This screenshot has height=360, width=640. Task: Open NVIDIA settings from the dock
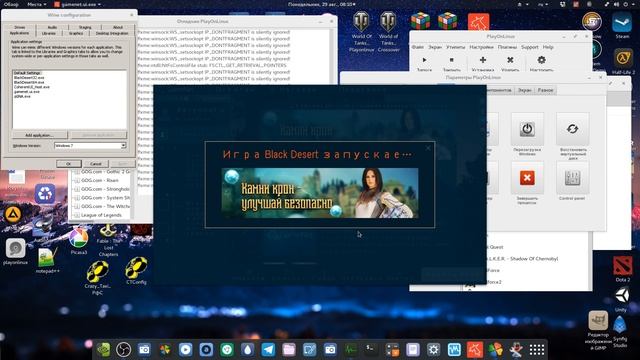click(x=103, y=349)
